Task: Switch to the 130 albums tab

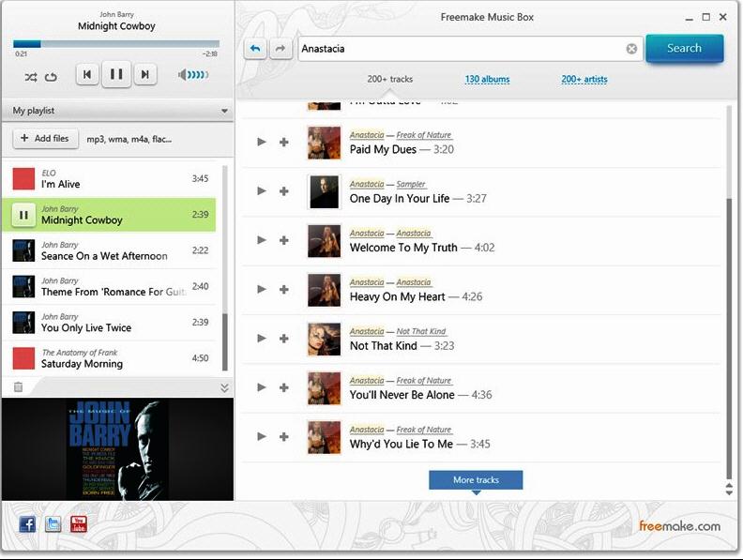Action: [x=487, y=80]
